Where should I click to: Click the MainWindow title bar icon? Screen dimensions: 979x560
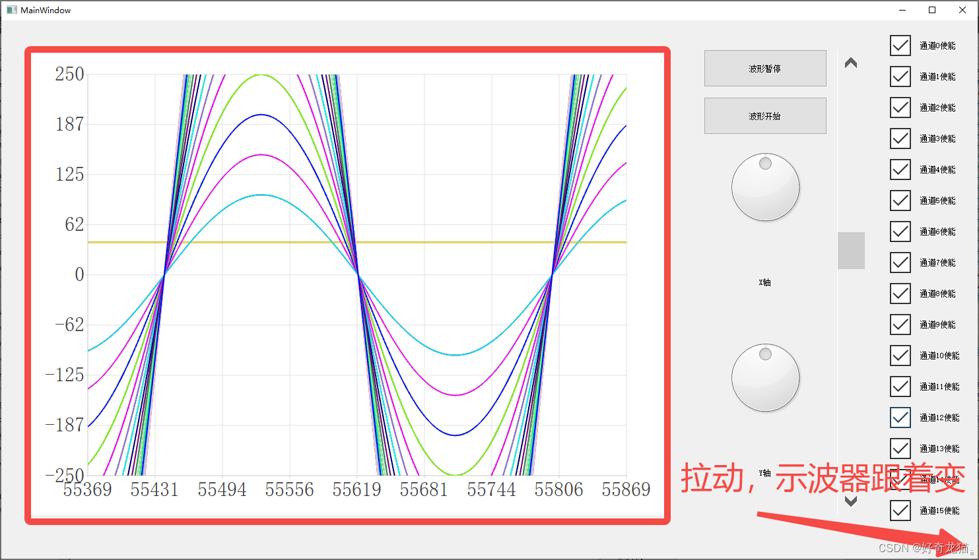point(11,10)
